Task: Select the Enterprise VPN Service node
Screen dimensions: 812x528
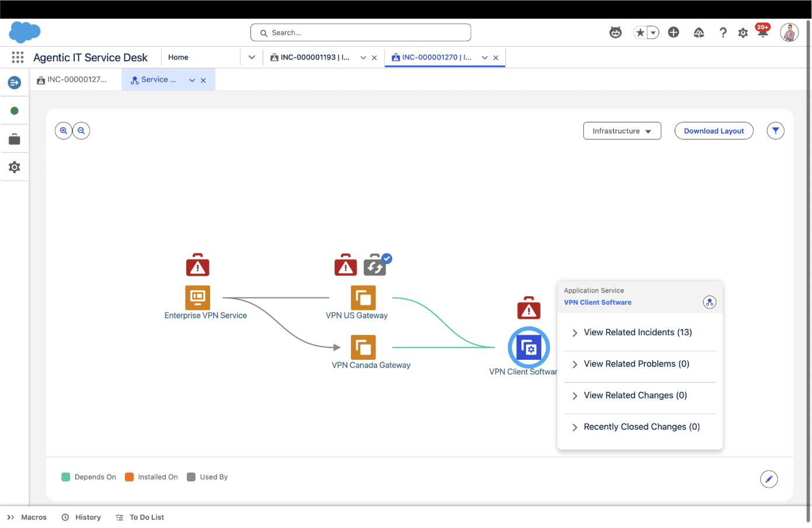Action: click(198, 297)
